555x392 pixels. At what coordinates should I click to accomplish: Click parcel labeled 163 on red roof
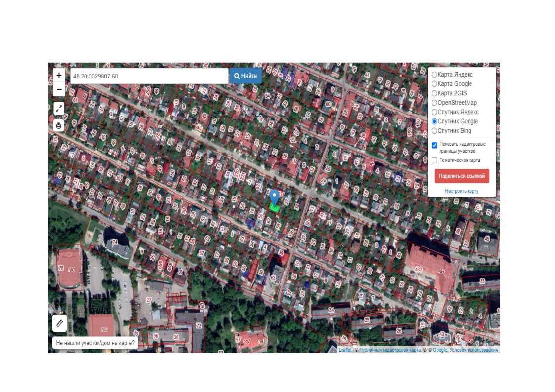pos(104,329)
